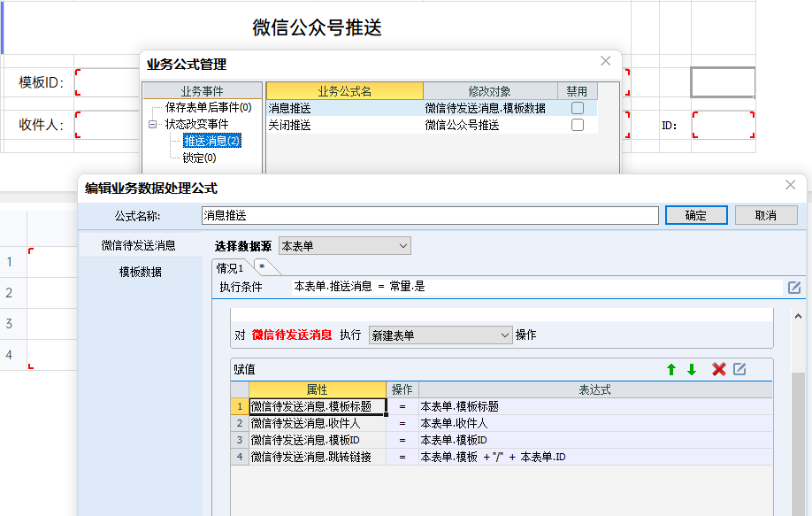812x516 pixels.
Task: Select assignment row number 3
Action: click(x=240, y=440)
